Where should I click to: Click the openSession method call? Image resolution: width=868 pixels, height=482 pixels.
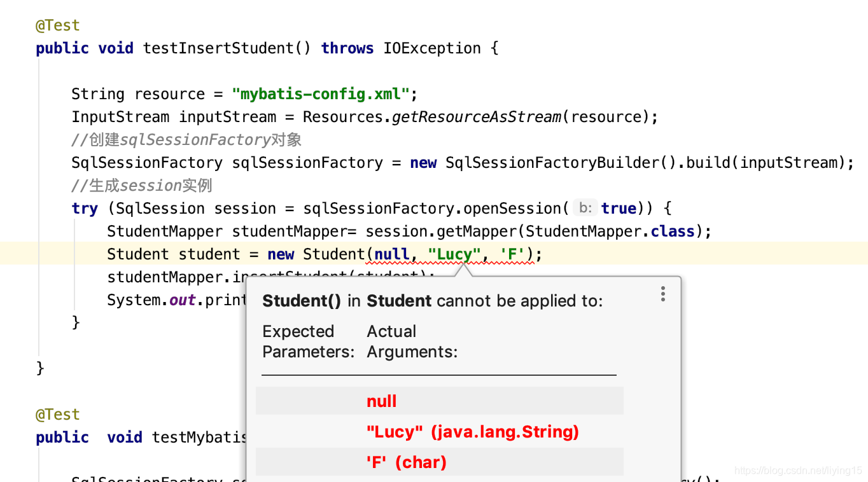(512, 209)
